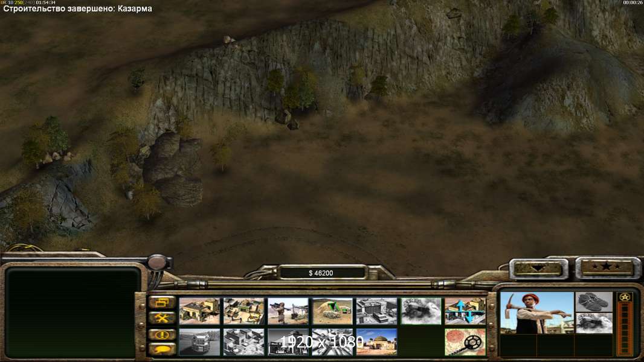Viewport: 644px width, 362px height.
Task: Build the Supply Stash structure
Action: click(x=199, y=311)
